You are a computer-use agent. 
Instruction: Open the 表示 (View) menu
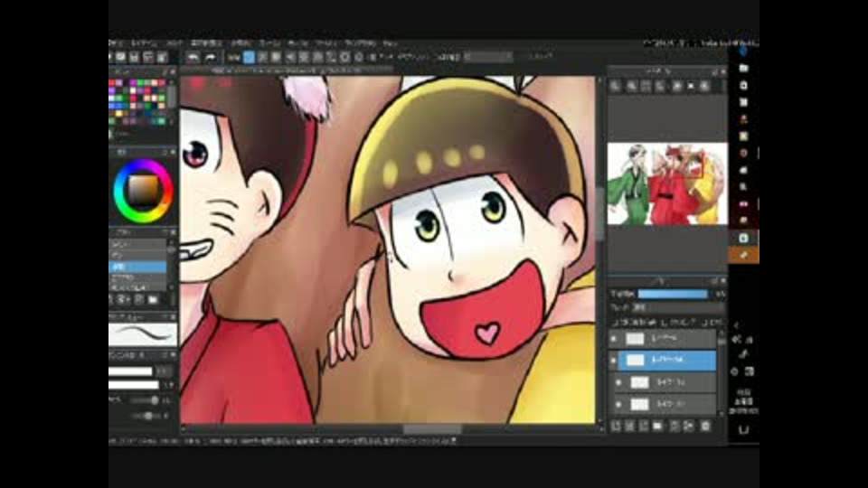(297, 43)
